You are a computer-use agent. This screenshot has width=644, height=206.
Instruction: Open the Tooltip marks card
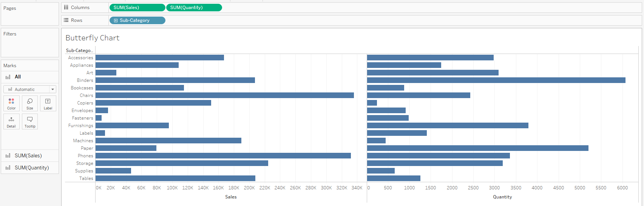click(30, 121)
